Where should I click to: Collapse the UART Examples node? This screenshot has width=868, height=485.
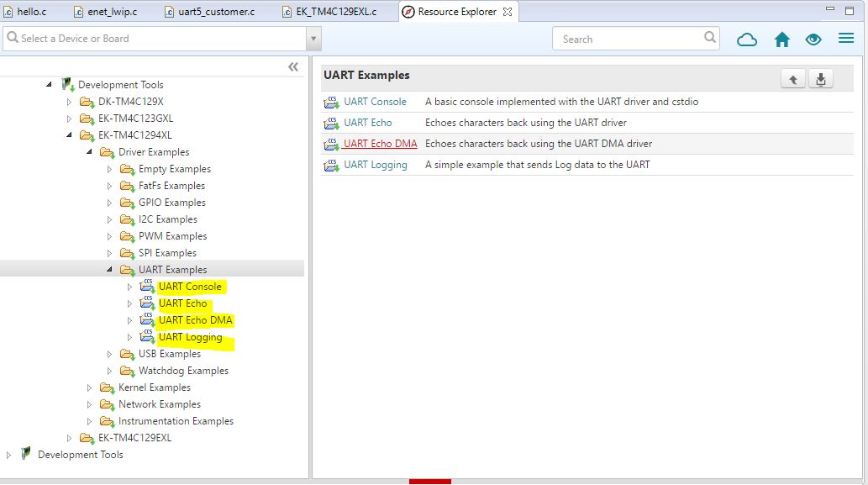point(109,269)
